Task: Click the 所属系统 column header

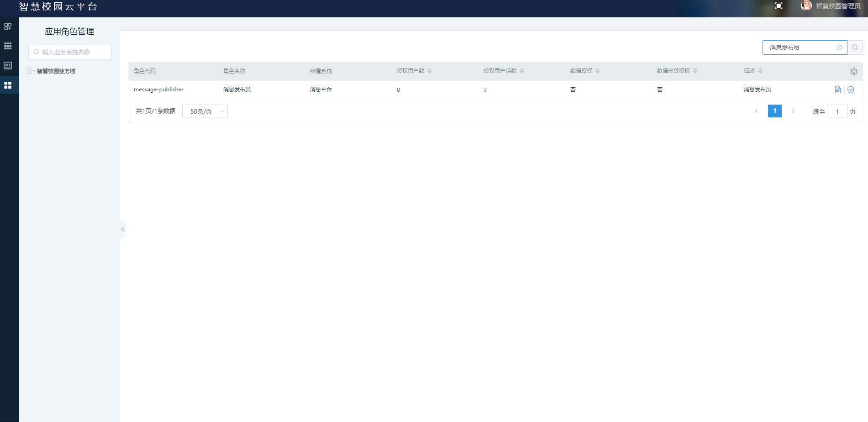Action: pos(321,71)
